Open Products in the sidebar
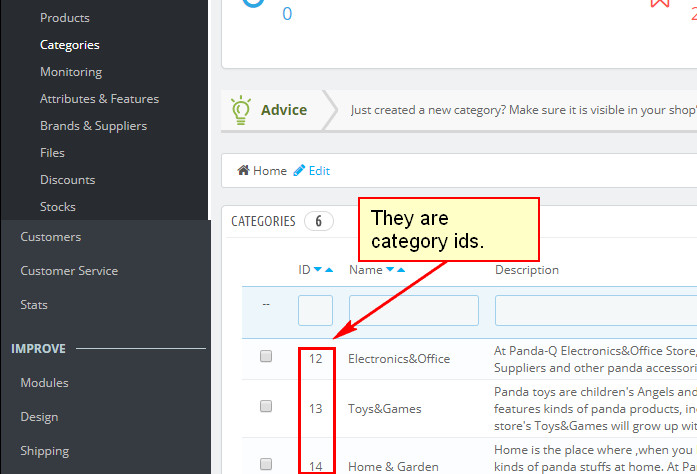 (x=64, y=18)
